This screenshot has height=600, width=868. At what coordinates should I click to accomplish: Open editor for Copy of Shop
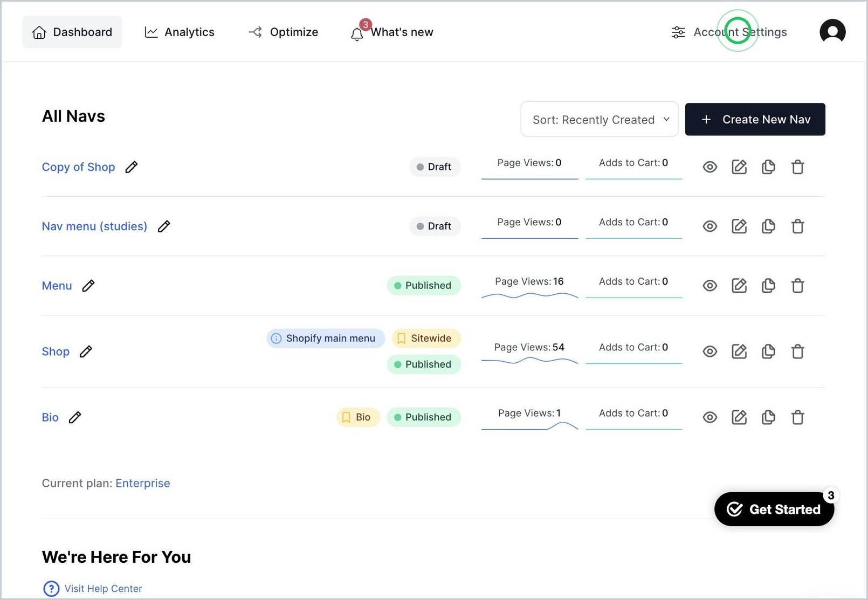point(739,167)
